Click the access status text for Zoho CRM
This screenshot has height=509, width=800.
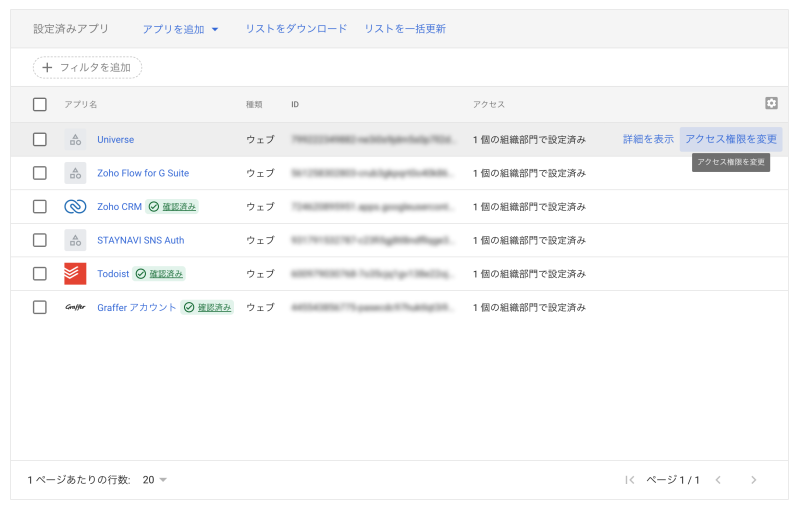click(x=529, y=207)
